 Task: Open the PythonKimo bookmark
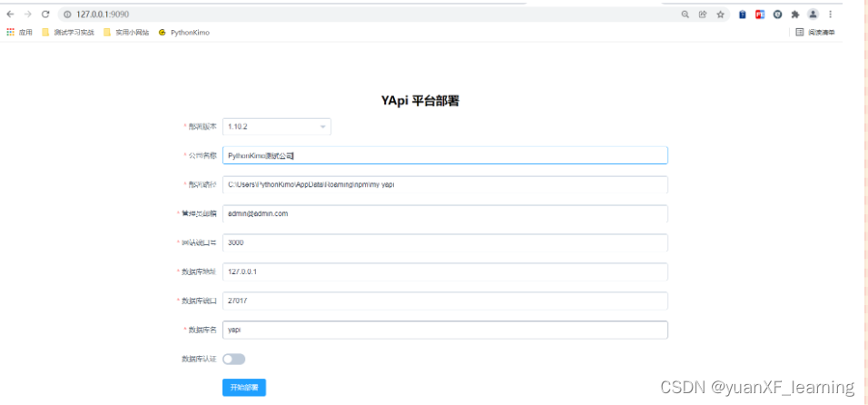(184, 33)
